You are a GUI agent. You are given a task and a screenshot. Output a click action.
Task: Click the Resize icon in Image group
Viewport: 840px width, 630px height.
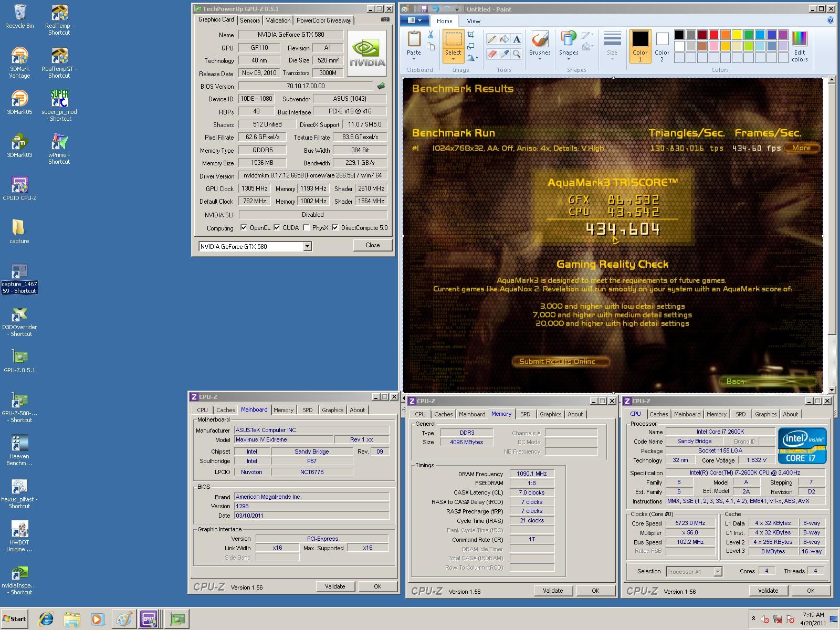tap(471, 46)
